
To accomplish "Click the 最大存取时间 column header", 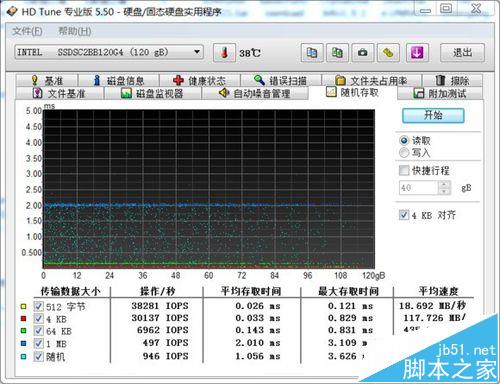I will click(x=348, y=292).
